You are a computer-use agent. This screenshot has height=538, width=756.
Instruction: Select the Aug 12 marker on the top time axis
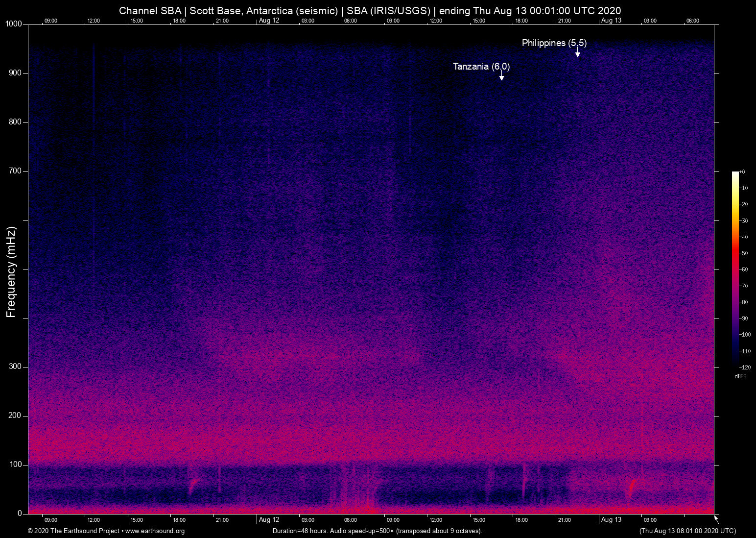pos(269,21)
